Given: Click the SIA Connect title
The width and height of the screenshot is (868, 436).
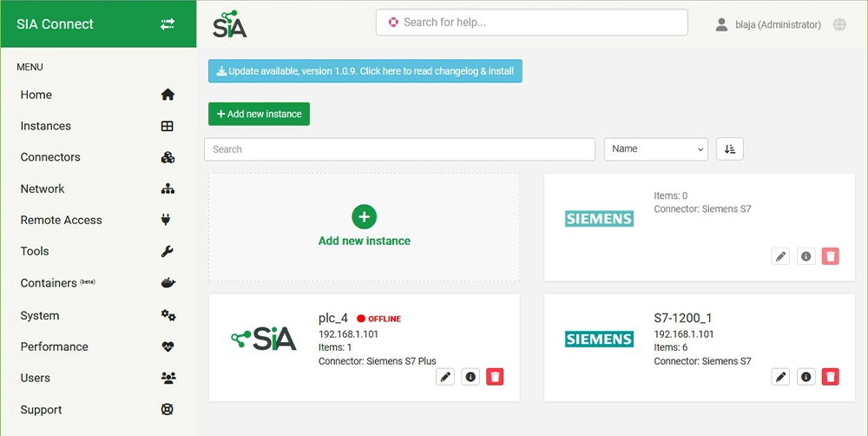Looking at the screenshot, I should click(55, 23).
